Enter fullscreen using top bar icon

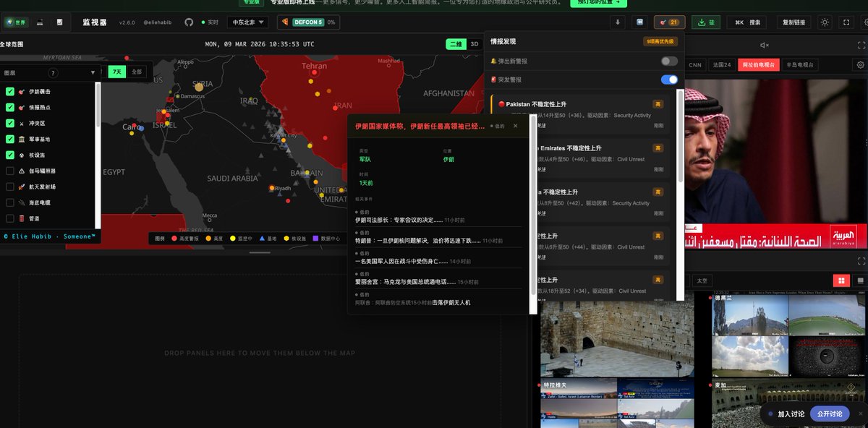[846, 22]
